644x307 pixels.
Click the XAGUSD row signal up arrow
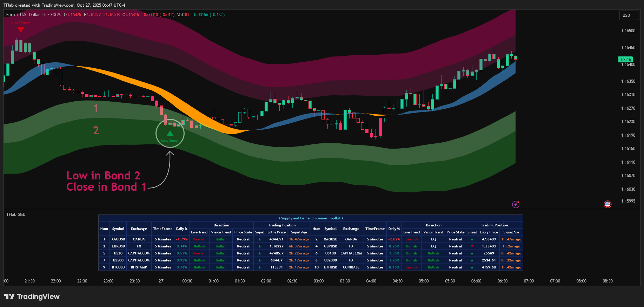(472, 239)
